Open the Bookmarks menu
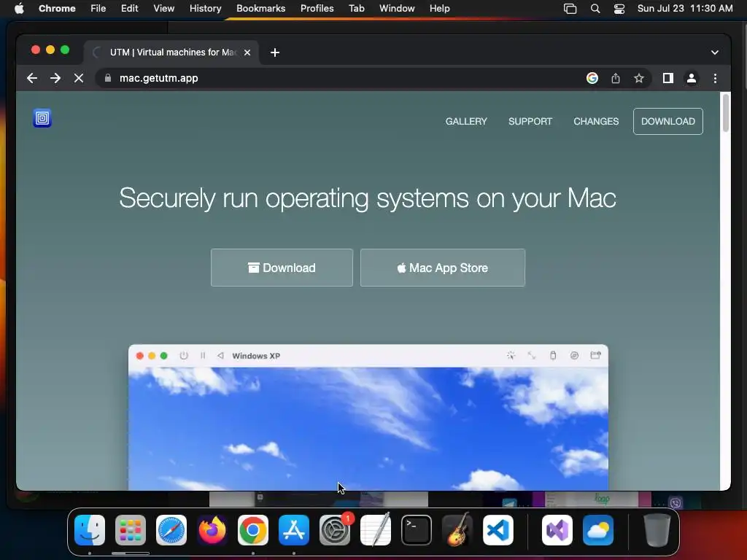The height and width of the screenshot is (560, 747). point(260,9)
